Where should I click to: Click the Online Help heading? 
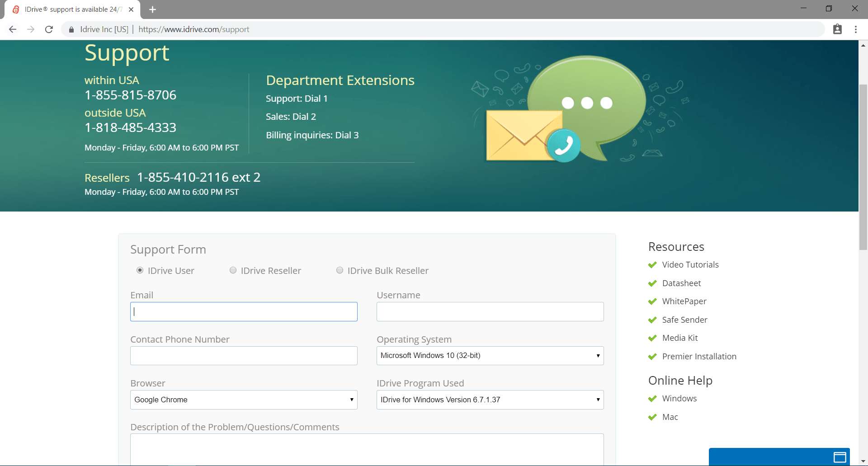tap(680, 381)
